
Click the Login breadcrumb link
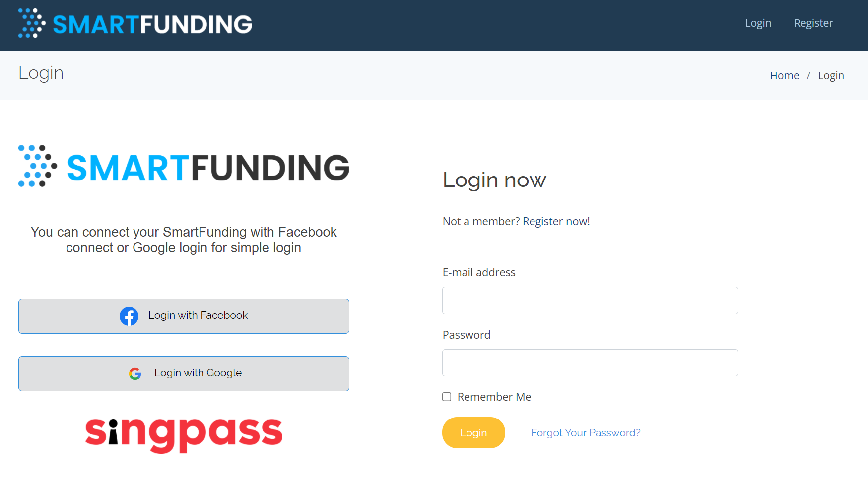coord(831,76)
